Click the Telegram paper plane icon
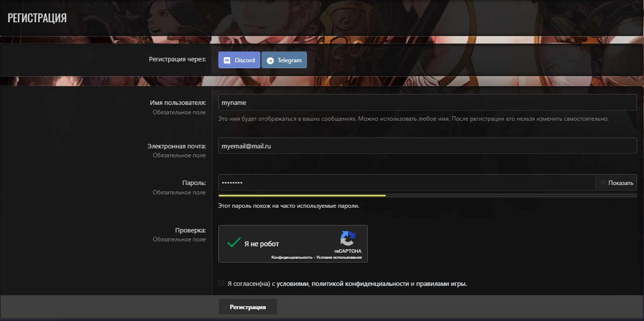 [x=270, y=60]
